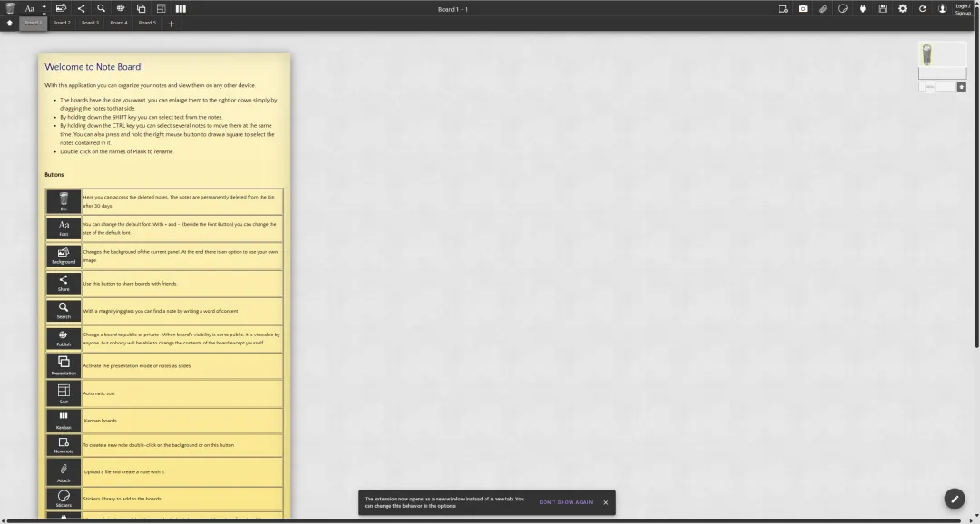Switch to the Board 3 tab

[90, 23]
